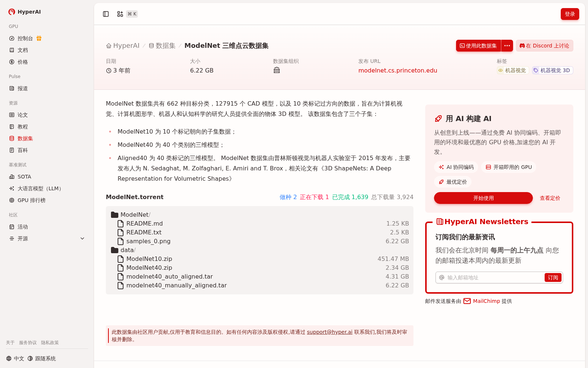
Task: Click the HyperAI logo icon
Action: [12, 12]
